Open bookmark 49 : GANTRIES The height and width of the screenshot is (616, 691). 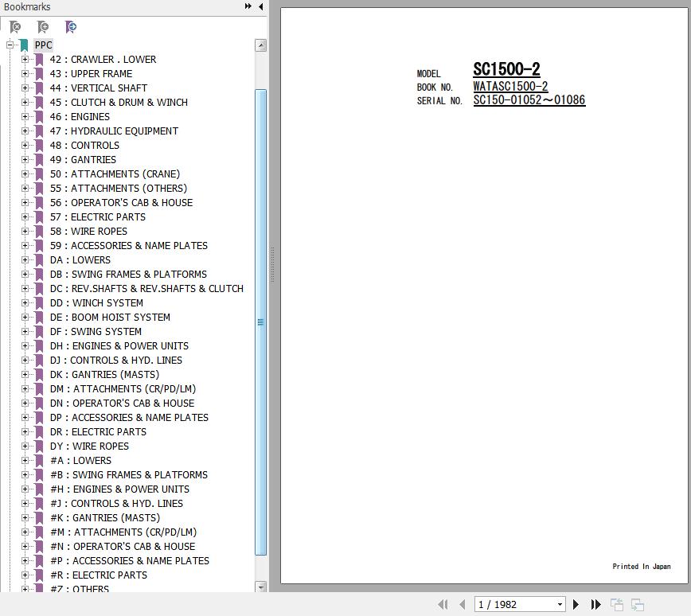tap(83, 159)
